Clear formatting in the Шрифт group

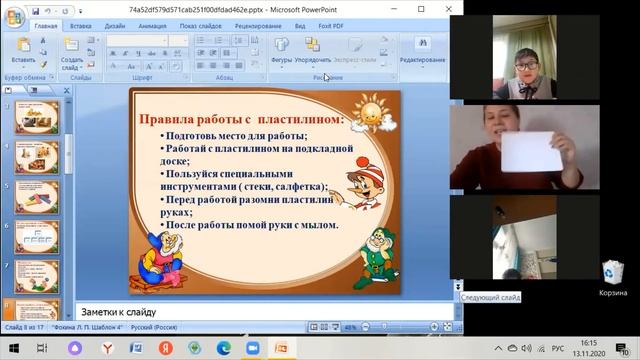pos(176,66)
